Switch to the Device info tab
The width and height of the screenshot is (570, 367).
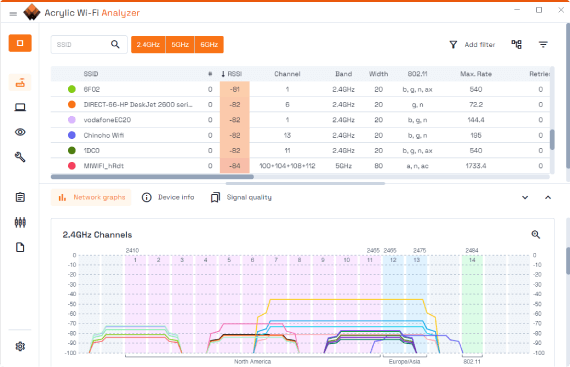pos(168,197)
